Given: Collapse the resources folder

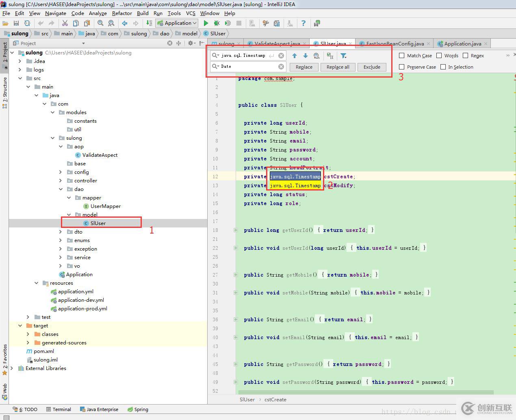Looking at the screenshot, I should pyautogui.click(x=37, y=283).
